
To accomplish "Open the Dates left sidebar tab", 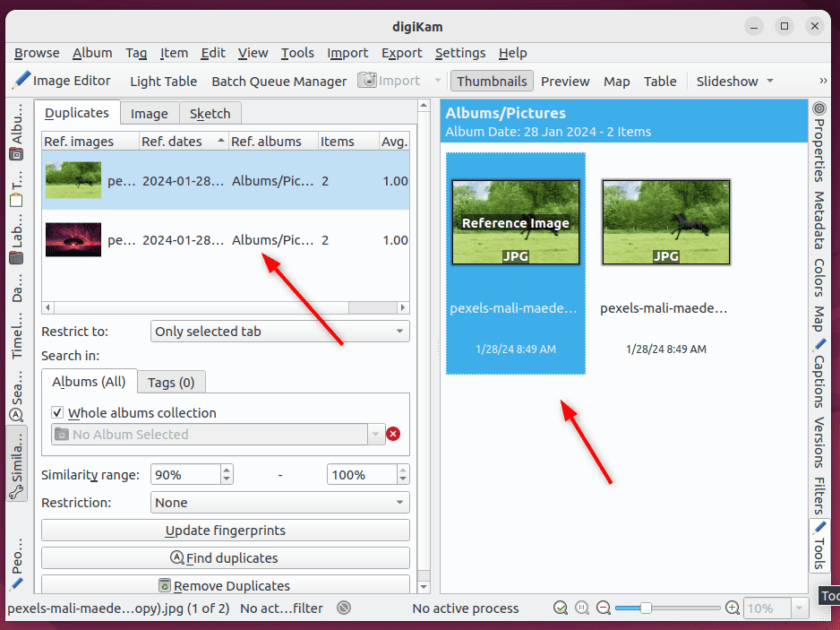I will [x=17, y=289].
